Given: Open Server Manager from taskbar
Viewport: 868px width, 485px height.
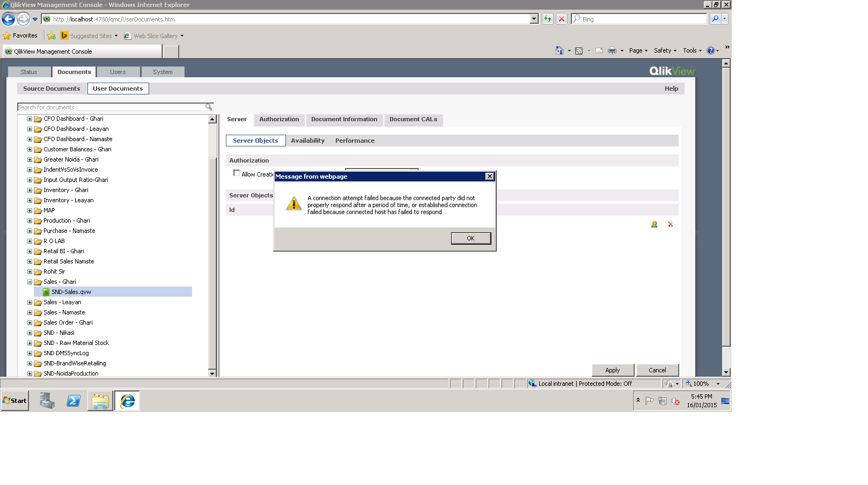Looking at the screenshot, I should pyautogui.click(x=47, y=401).
